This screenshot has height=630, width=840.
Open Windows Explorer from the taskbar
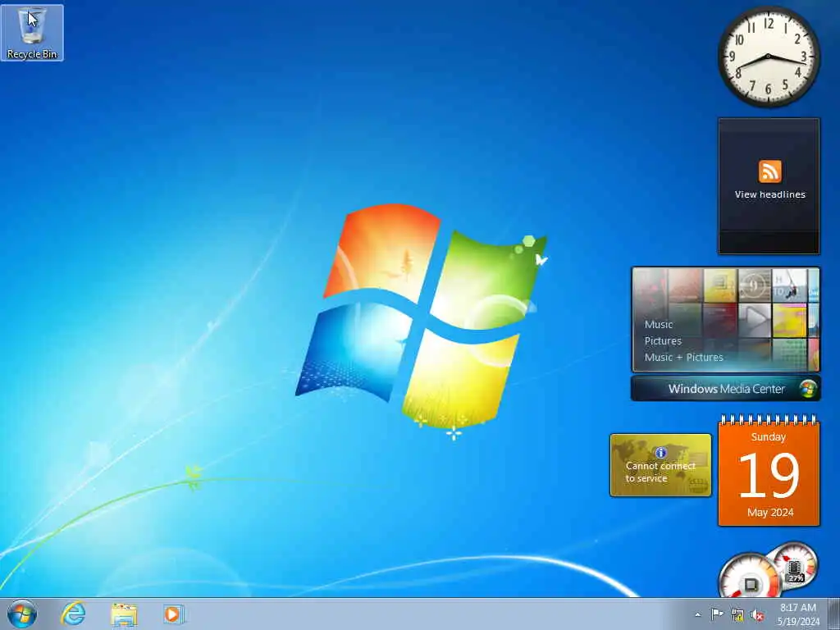124,614
